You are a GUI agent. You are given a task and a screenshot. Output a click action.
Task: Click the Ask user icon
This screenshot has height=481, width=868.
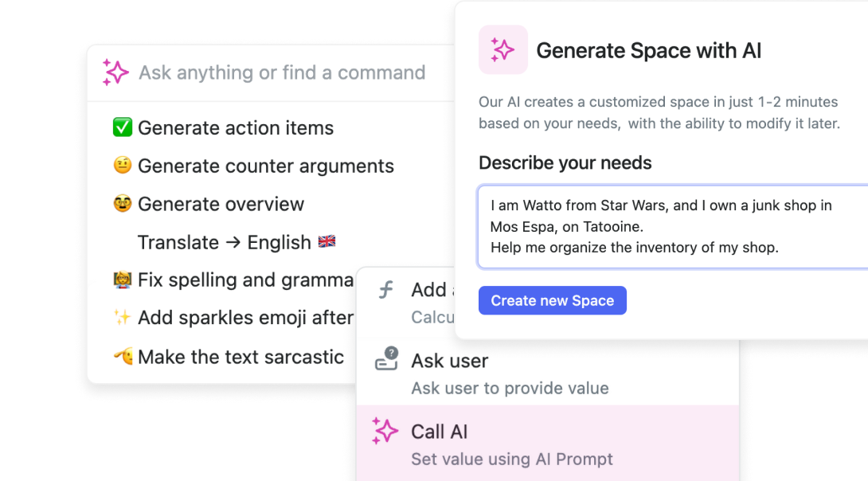tap(386, 359)
